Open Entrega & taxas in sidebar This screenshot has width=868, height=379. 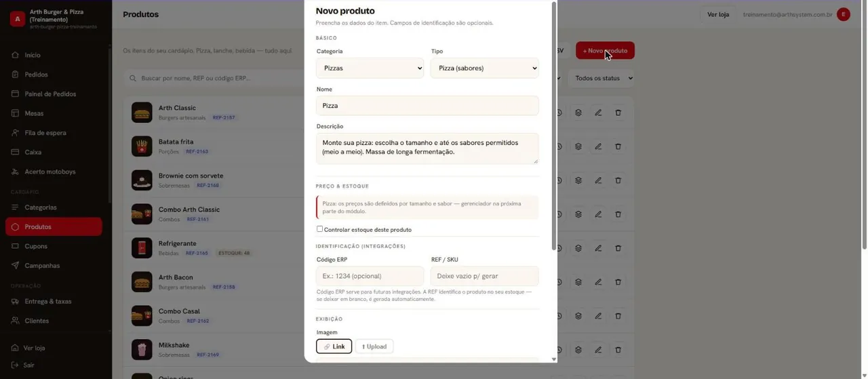[x=54, y=301]
